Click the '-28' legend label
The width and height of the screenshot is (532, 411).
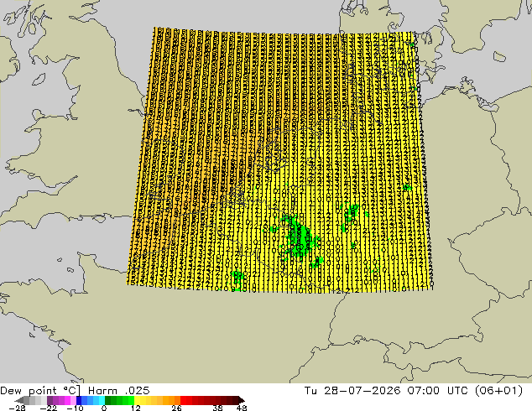(17, 408)
